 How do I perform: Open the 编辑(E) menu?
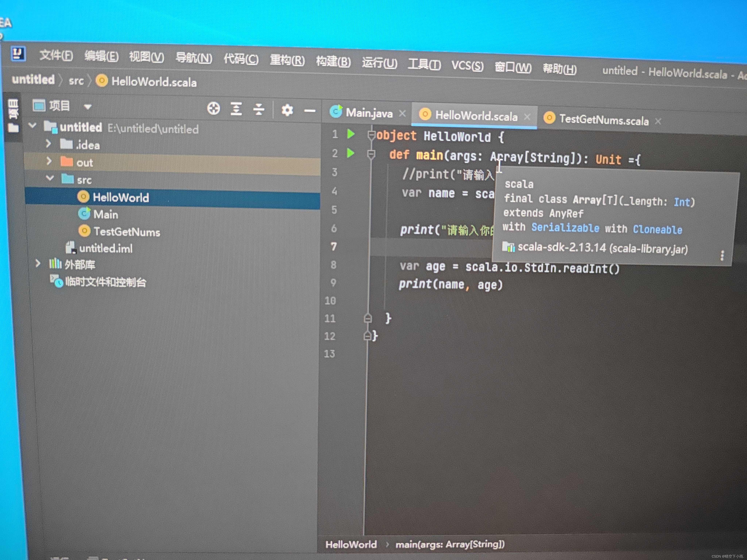point(101,56)
